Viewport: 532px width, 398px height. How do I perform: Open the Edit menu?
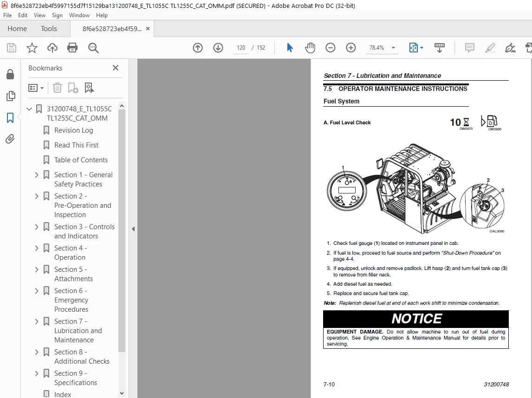pos(23,15)
